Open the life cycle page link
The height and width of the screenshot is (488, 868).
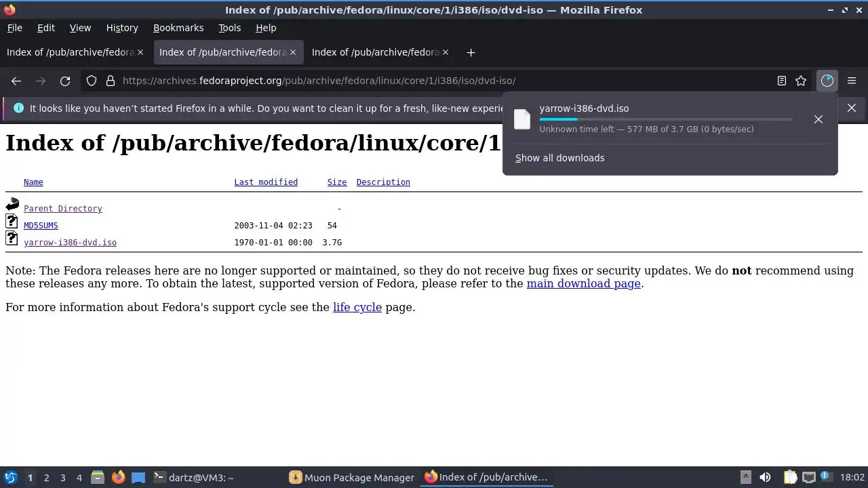pos(357,307)
